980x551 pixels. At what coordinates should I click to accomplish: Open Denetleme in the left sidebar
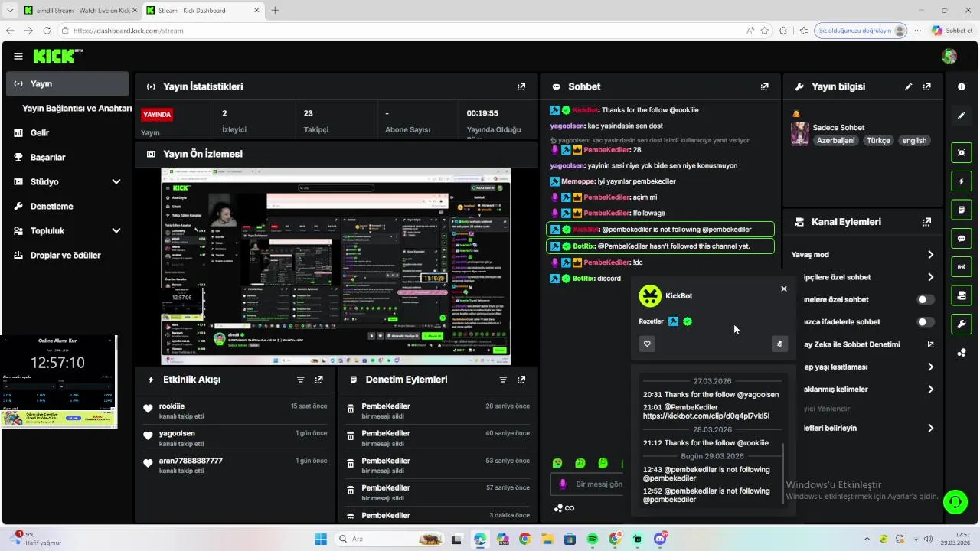click(67, 207)
